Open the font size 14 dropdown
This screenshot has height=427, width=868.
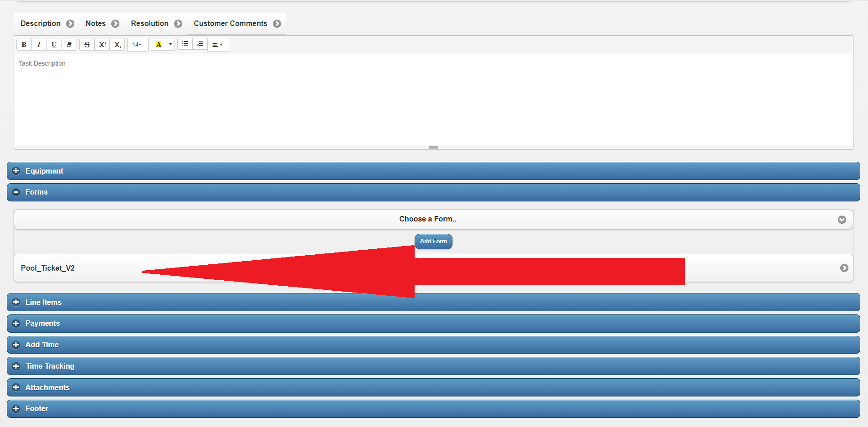coord(137,45)
